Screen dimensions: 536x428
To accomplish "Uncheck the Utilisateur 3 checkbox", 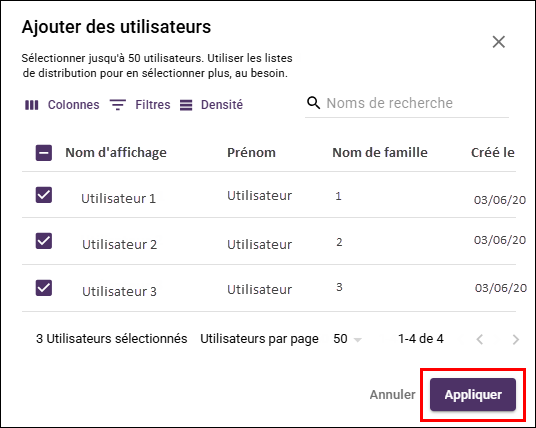I will click(44, 288).
